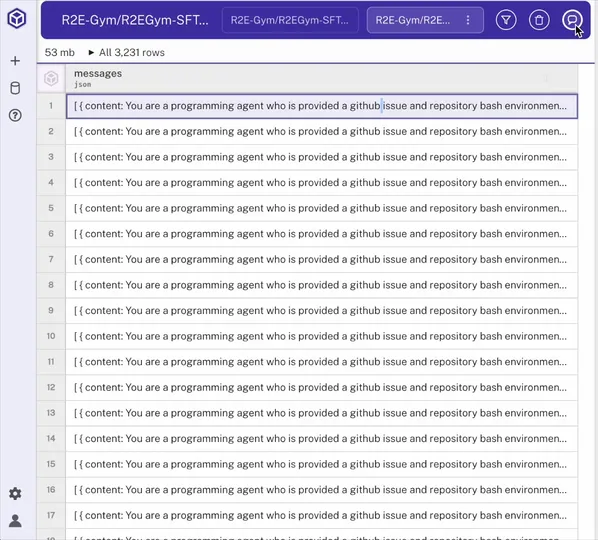Click the cube icon in the table header corner

(51, 78)
